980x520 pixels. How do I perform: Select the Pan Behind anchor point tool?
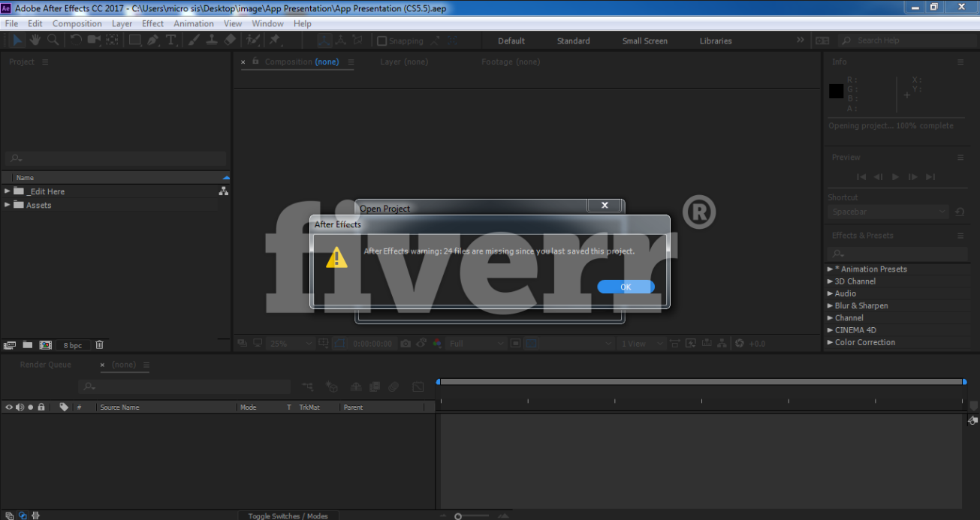pyautogui.click(x=112, y=41)
